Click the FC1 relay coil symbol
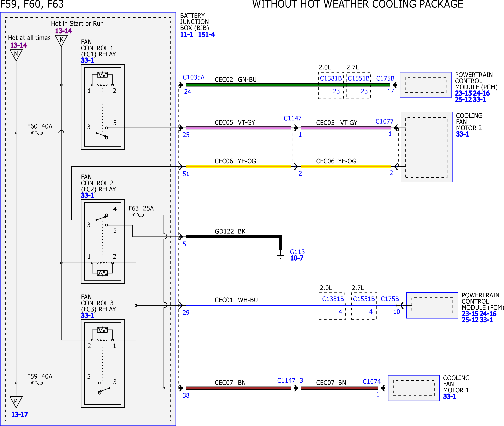Viewport: 504px width, 426px height. tap(102, 85)
